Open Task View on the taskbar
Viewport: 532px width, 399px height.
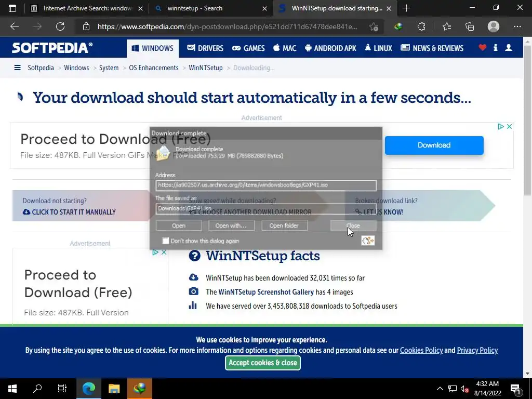[62, 389]
